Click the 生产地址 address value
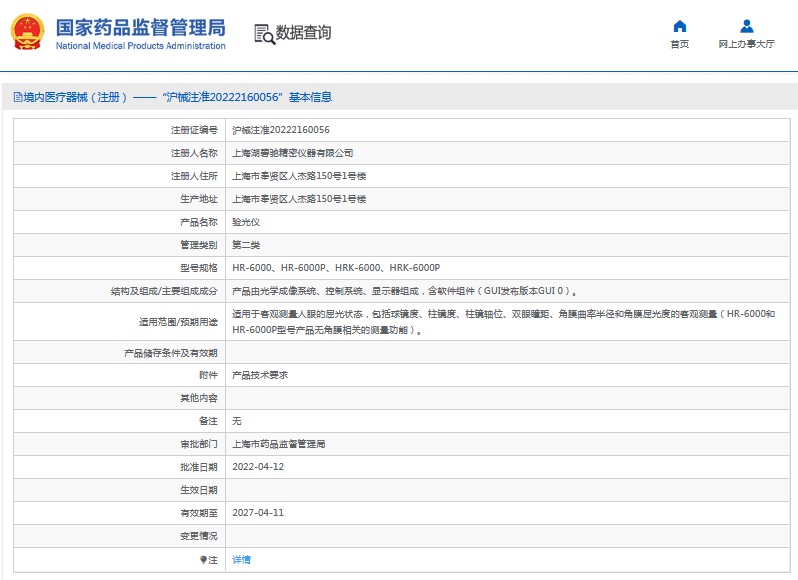The image size is (798, 580). tap(299, 199)
